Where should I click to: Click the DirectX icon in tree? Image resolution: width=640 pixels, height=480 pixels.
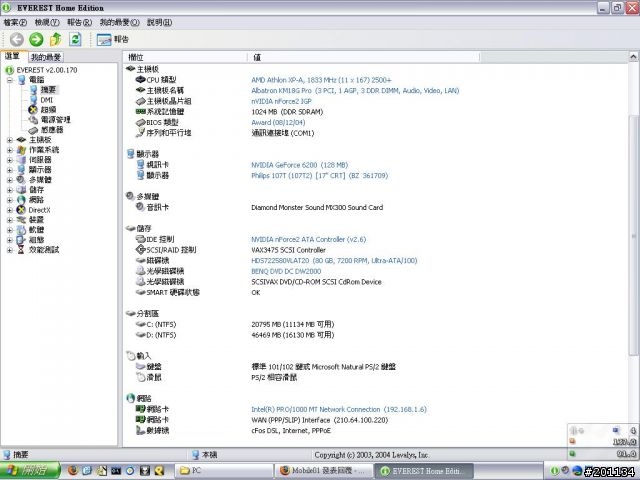click(x=21, y=210)
